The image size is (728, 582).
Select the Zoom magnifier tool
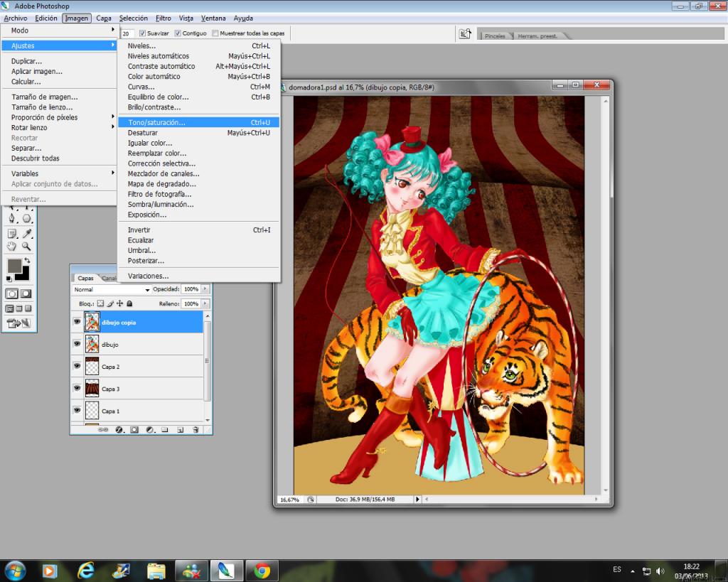[27, 247]
